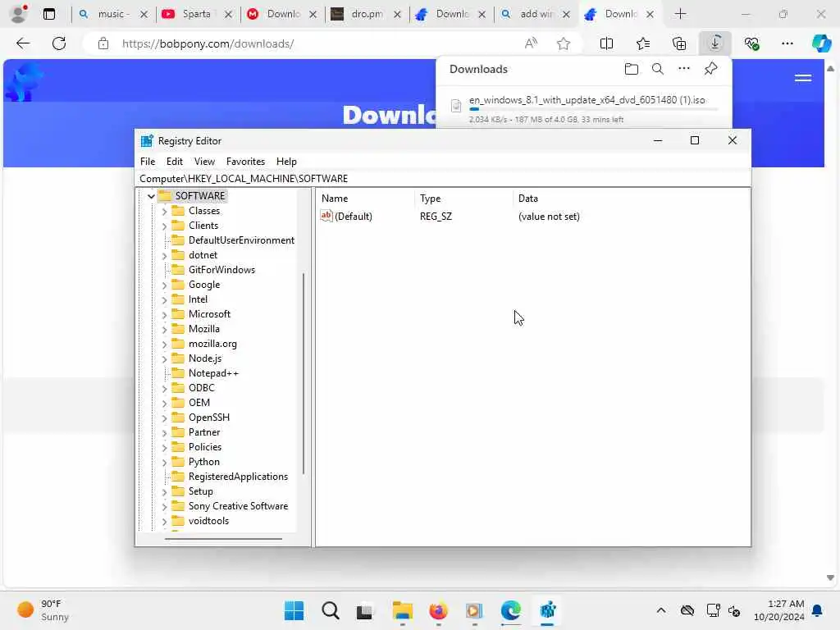Expand the Python key
The height and width of the screenshot is (630, 840).
point(164,462)
